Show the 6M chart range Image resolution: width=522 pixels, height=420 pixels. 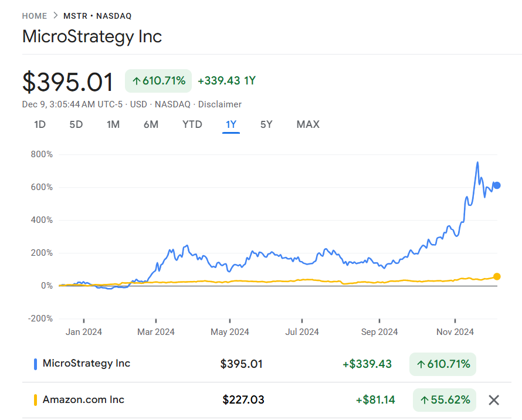tap(151, 124)
